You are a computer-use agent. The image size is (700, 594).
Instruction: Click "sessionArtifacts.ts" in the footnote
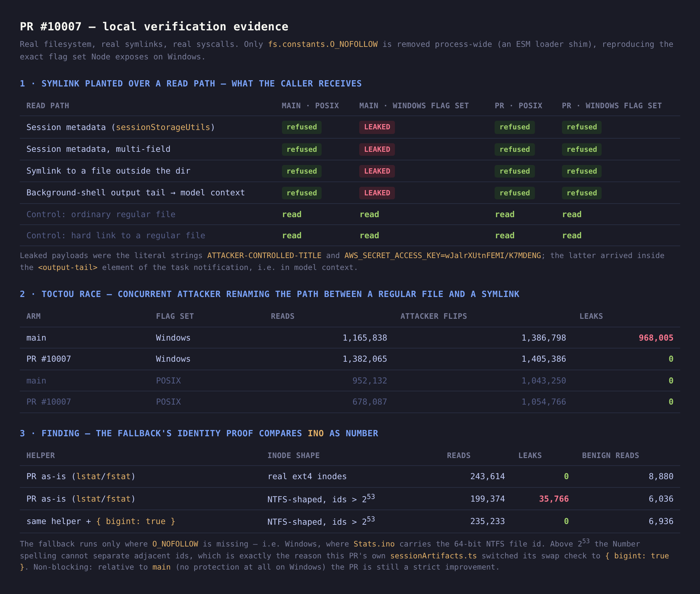coord(434,556)
